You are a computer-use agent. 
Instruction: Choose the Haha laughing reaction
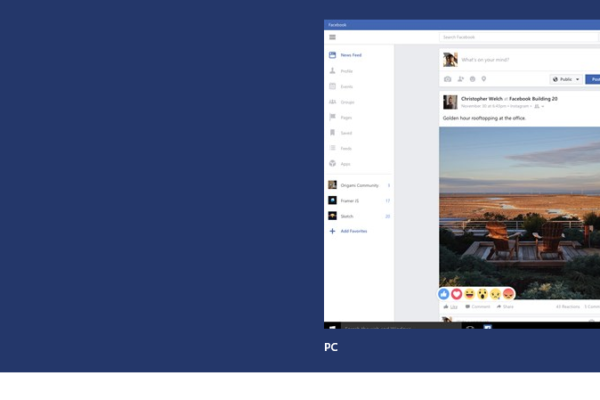470,294
